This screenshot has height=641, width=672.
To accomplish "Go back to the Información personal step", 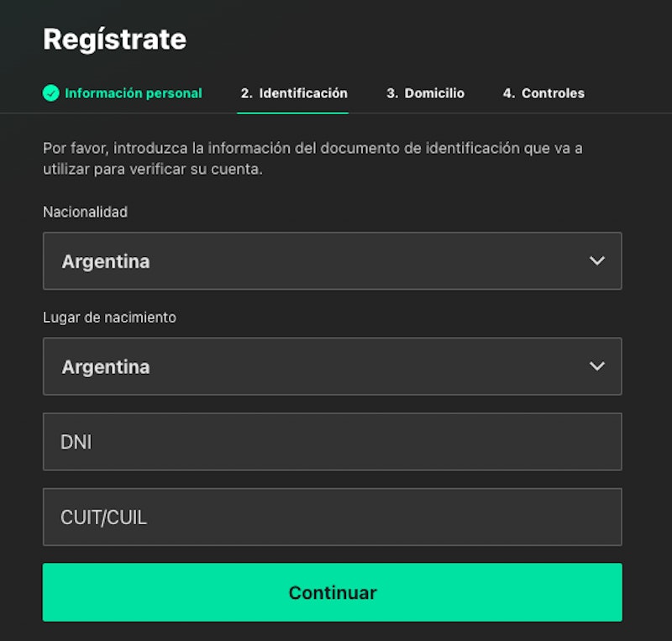I will point(134,93).
